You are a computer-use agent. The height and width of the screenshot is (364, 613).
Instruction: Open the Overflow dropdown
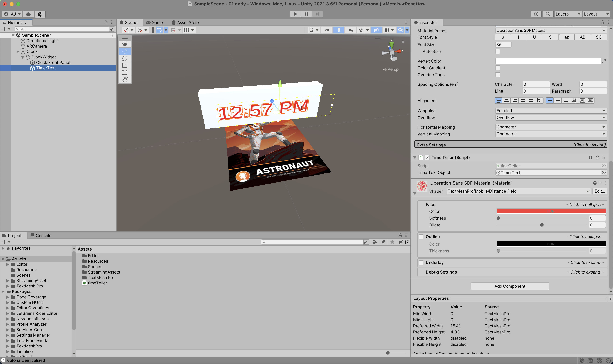pos(551,118)
